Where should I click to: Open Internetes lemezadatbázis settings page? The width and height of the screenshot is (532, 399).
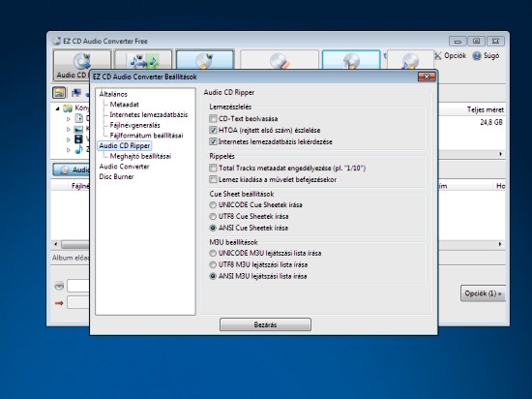pyautogui.click(x=149, y=114)
